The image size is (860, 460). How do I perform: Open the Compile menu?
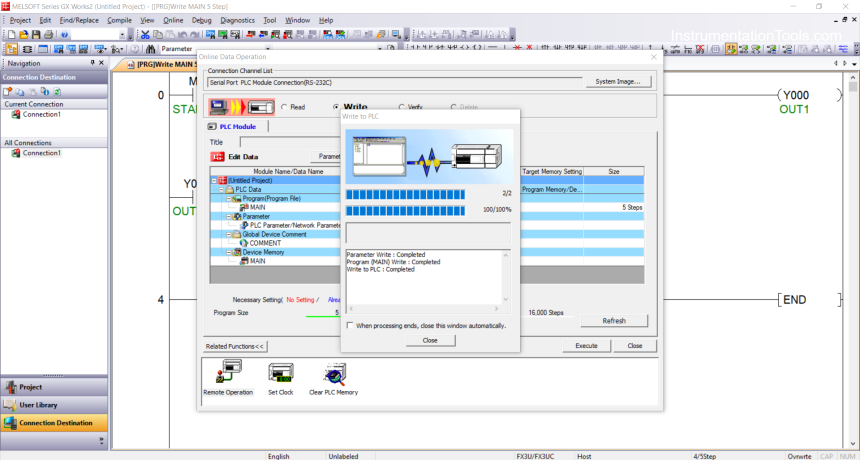(120, 20)
